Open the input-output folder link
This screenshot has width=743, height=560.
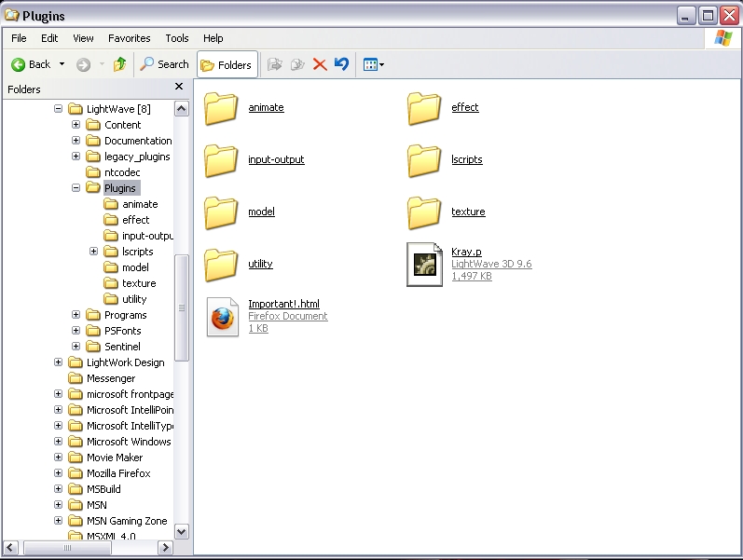click(276, 160)
